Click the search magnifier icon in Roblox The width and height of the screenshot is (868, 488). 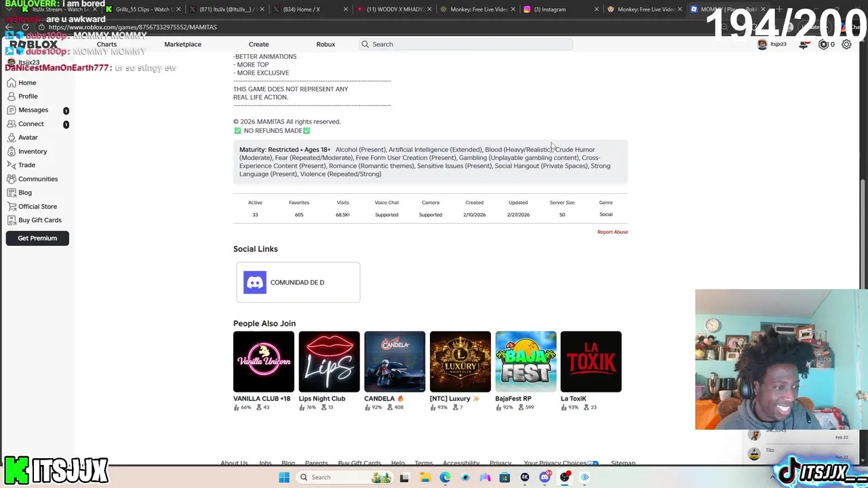point(365,44)
